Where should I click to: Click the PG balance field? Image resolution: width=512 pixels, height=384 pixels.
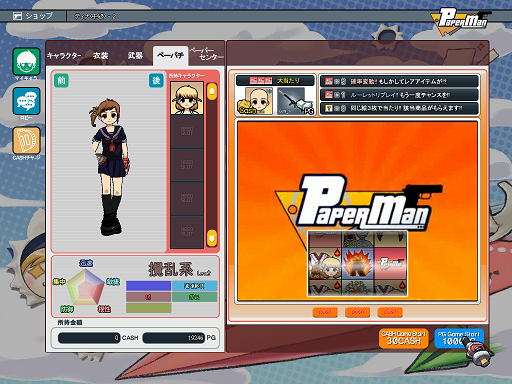pos(174,338)
